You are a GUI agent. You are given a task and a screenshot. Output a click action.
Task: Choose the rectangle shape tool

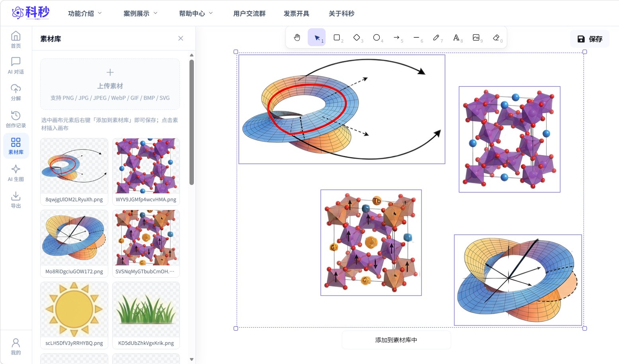click(337, 37)
